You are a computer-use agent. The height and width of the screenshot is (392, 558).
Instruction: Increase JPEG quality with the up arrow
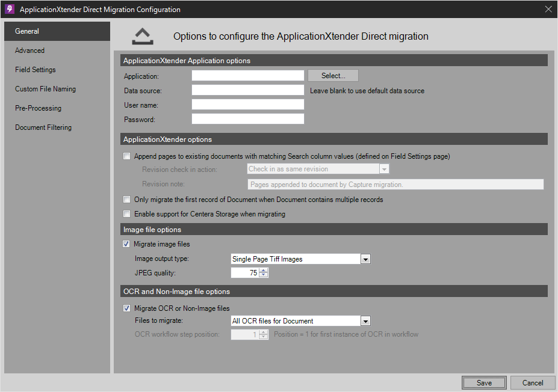[x=264, y=270]
